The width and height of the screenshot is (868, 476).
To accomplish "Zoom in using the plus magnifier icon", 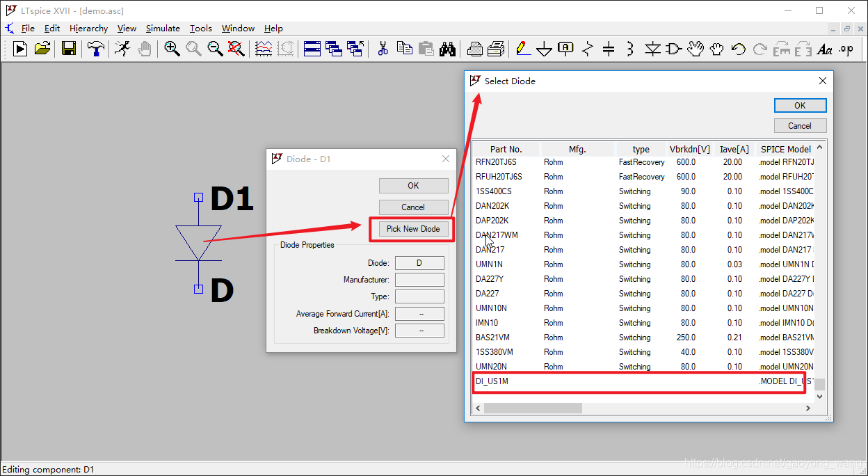I will pos(172,49).
